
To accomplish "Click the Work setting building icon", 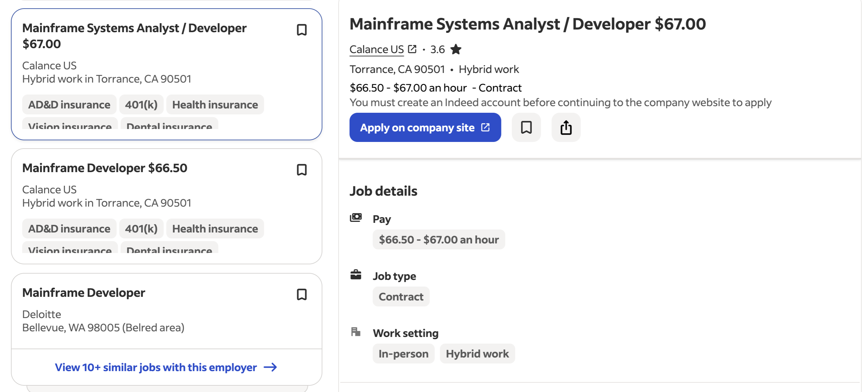I will click(356, 332).
